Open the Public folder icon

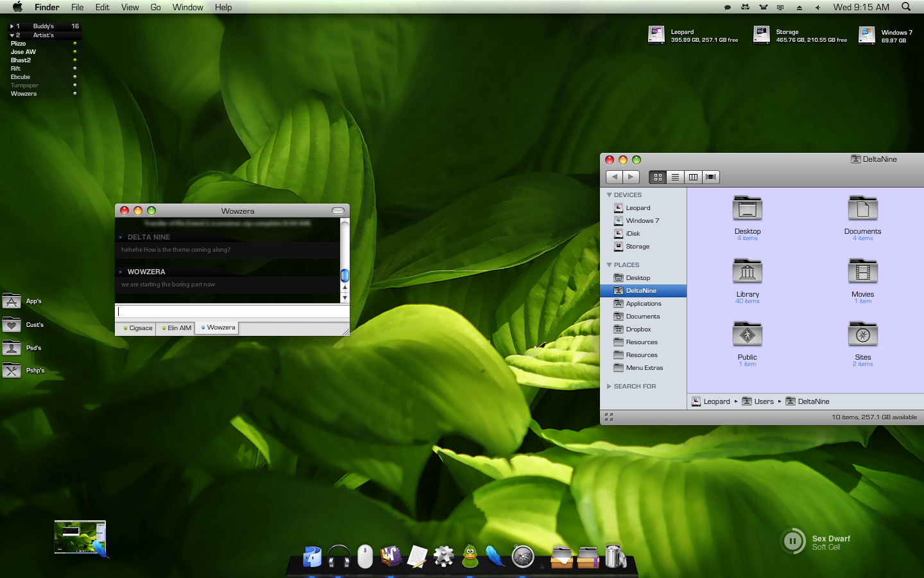pyautogui.click(x=748, y=335)
